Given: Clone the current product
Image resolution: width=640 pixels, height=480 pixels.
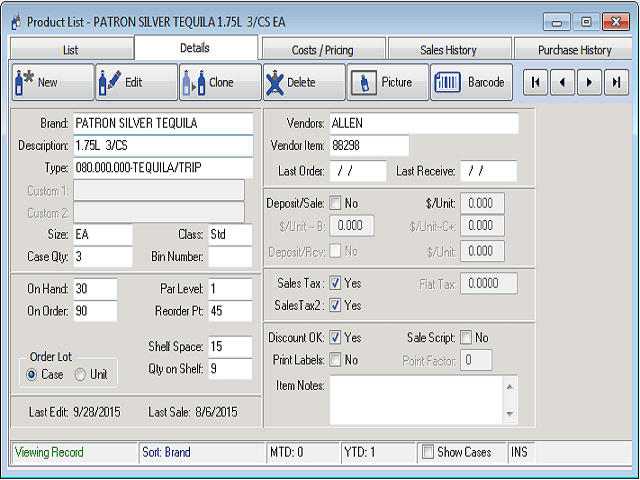Looking at the screenshot, I should pos(219,83).
